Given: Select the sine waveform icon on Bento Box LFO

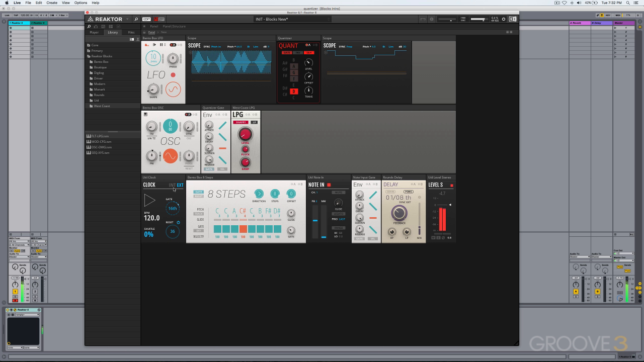Looking at the screenshot, I should click(173, 88).
